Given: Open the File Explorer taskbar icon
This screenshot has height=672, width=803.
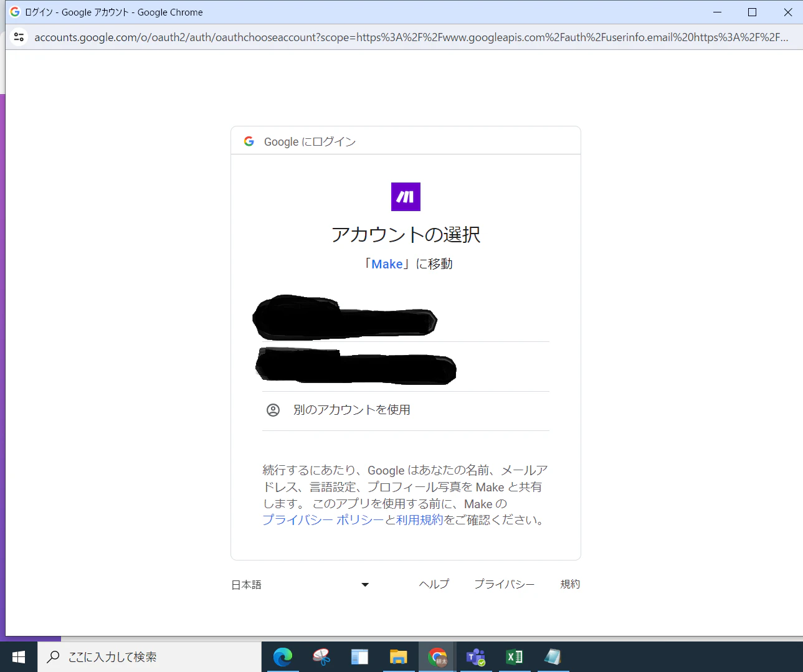Looking at the screenshot, I should coord(399,657).
